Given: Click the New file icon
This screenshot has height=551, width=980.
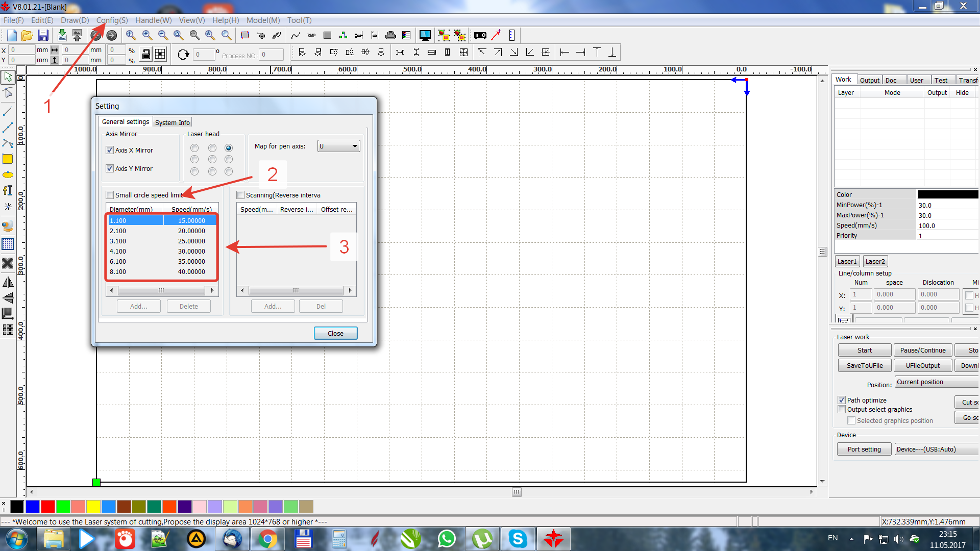Looking at the screenshot, I should coord(12,35).
